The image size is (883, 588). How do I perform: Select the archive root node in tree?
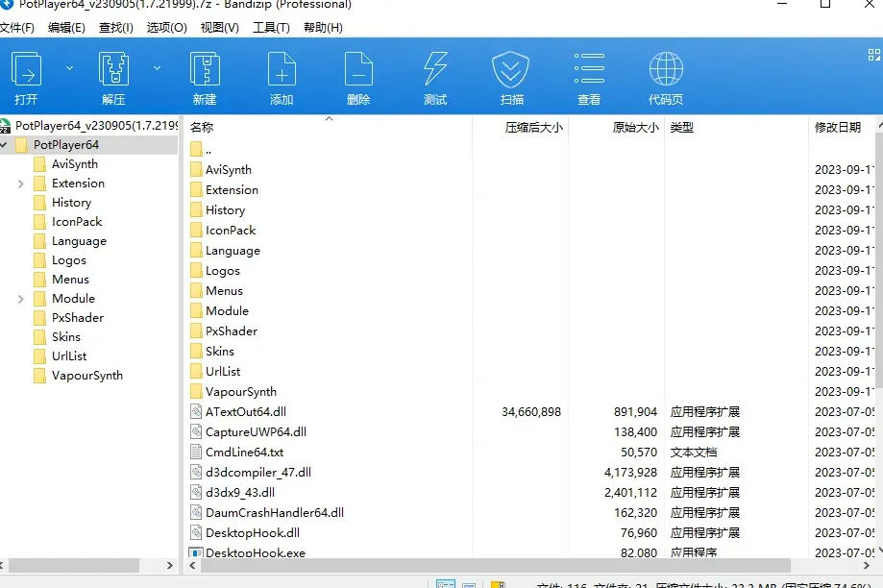click(x=89, y=126)
